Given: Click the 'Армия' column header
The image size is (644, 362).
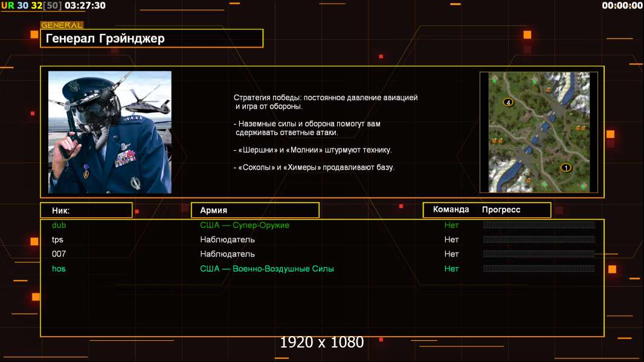Looking at the screenshot, I should [255, 210].
